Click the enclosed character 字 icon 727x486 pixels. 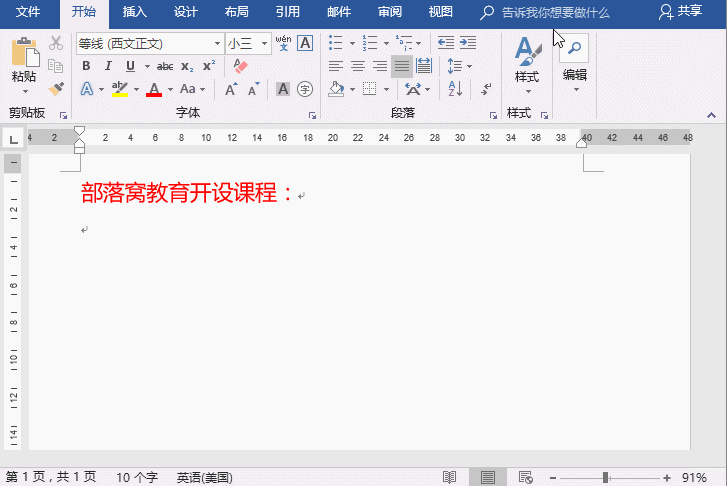click(305, 89)
